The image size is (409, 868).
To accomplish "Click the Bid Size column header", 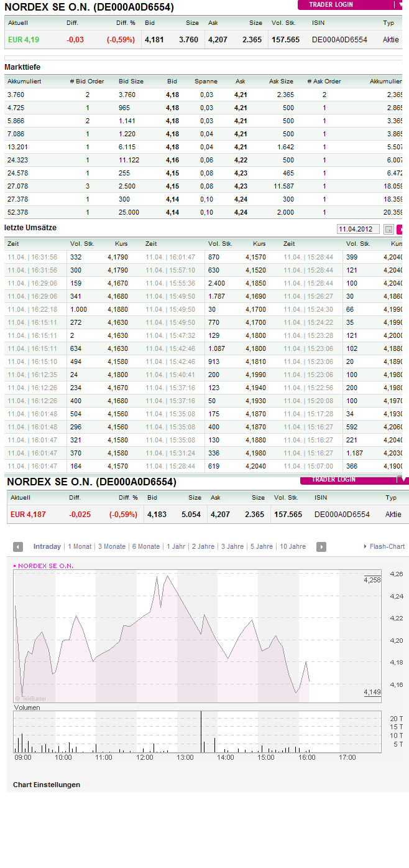I will [x=131, y=82].
